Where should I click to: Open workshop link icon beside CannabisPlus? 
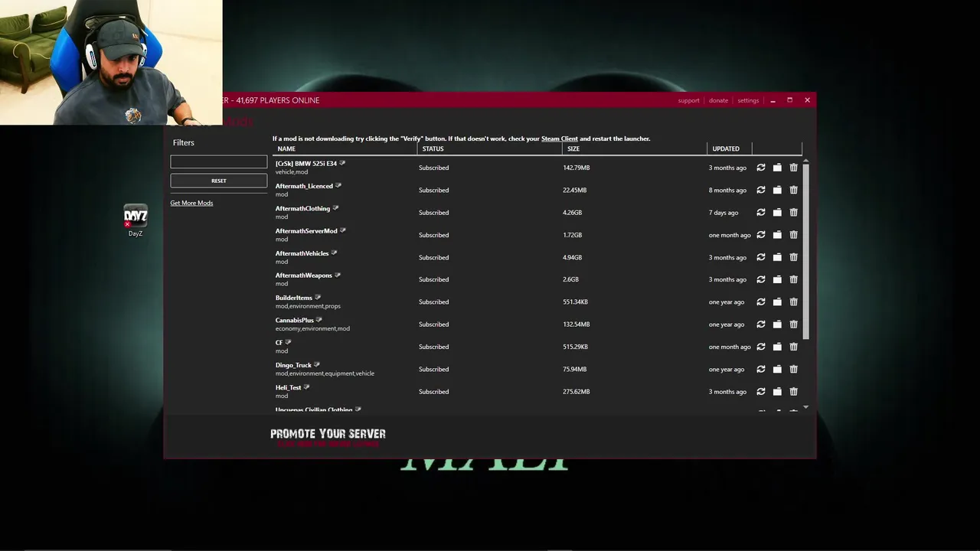point(319,320)
